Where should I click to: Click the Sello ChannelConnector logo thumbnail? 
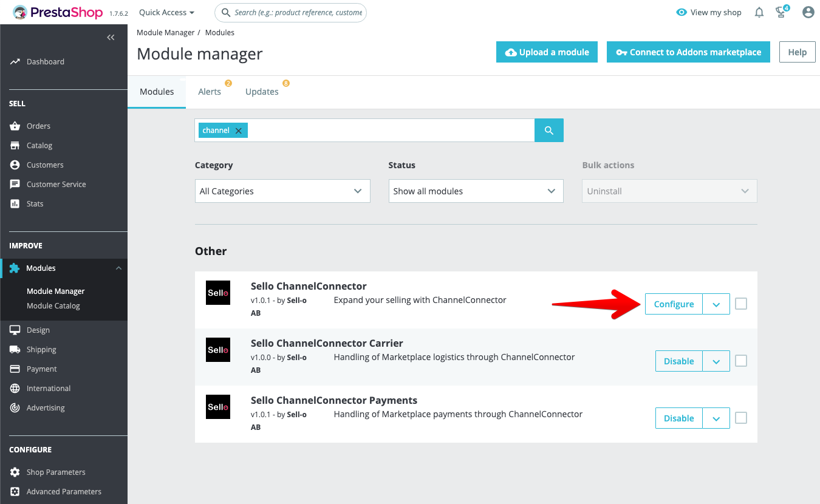[218, 293]
